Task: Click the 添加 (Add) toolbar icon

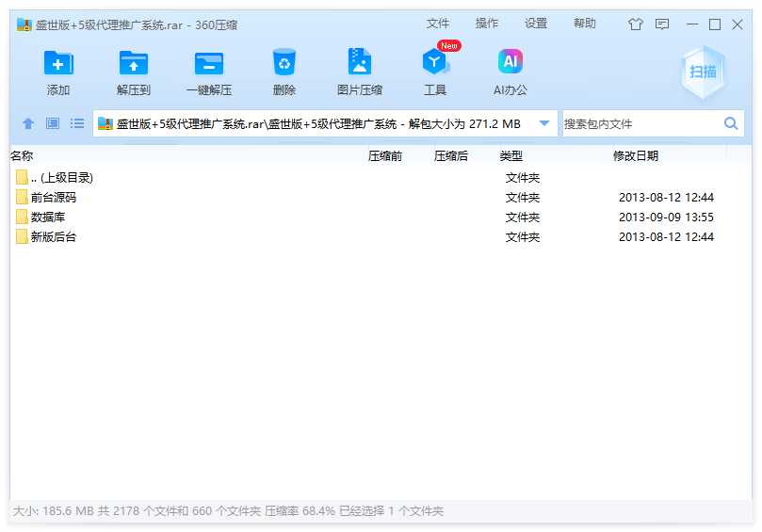Action: coord(58,63)
